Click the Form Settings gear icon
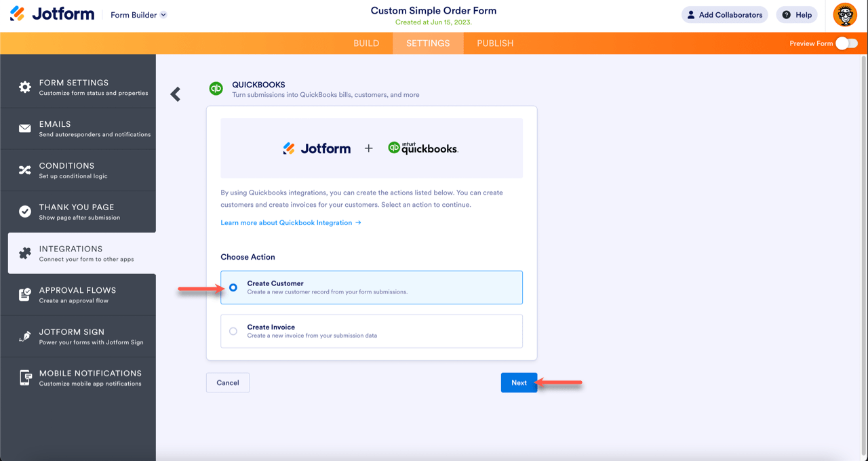This screenshot has width=868, height=461. coord(25,87)
